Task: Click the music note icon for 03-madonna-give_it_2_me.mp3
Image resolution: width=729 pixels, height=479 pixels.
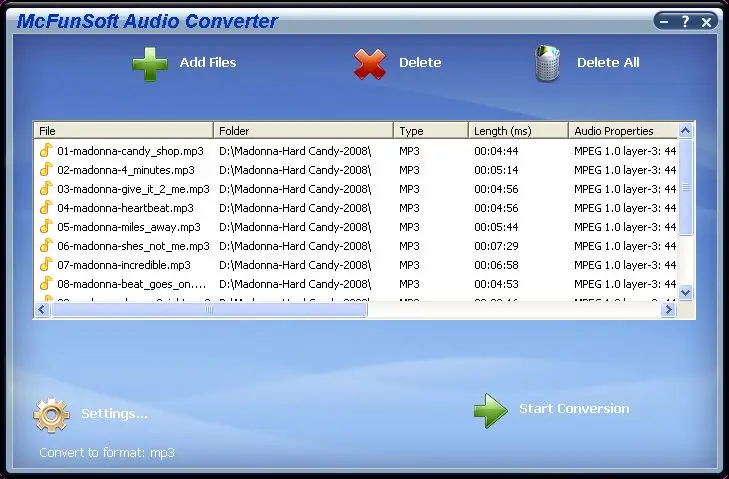Action: click(46, 189)
